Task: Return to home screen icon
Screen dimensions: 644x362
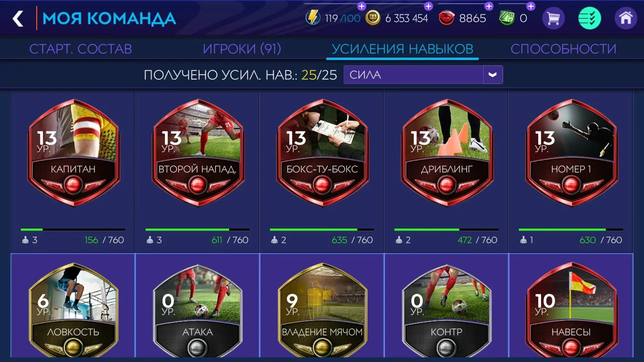Action: [x=626, y=18]
